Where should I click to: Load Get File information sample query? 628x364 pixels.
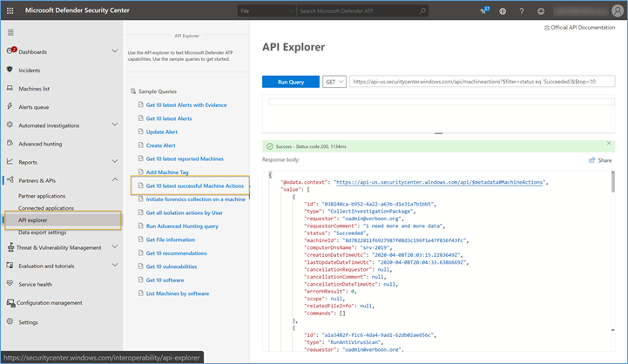click(171, 239)
